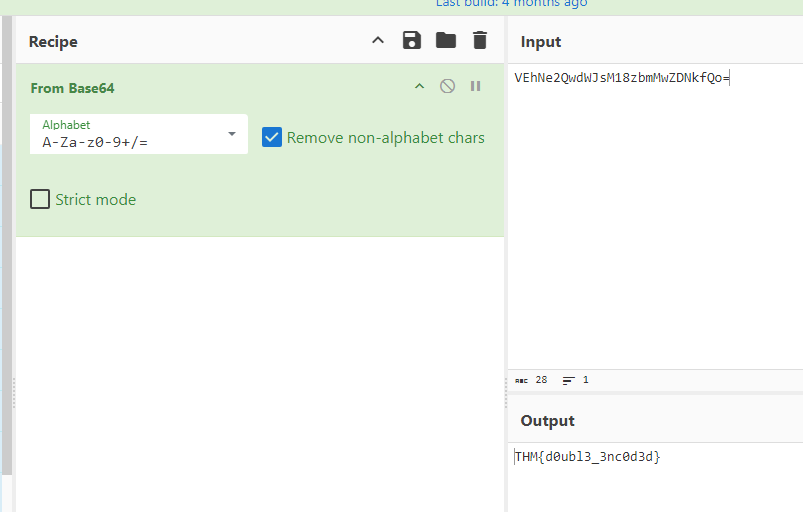803x512 pixels.
Task: Click the Output pane heading
Action: [548, 421]
